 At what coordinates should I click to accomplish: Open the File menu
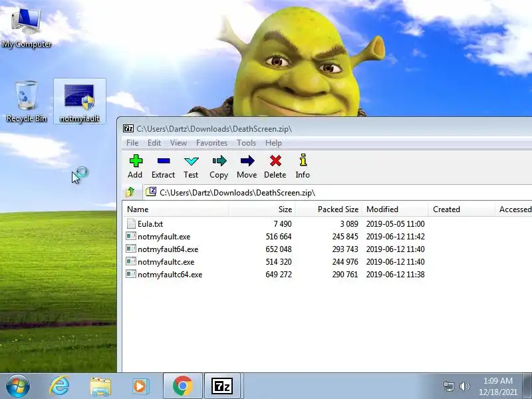132,143
